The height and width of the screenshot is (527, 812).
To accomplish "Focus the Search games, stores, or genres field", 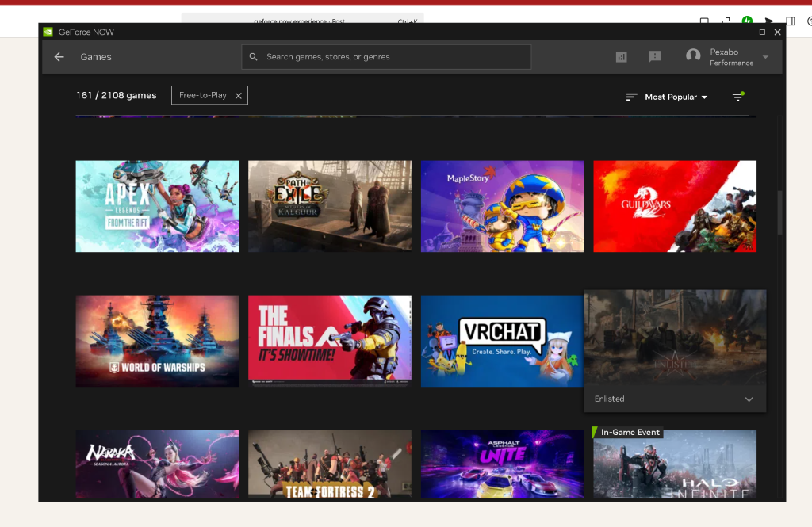I will pos(386,57).
